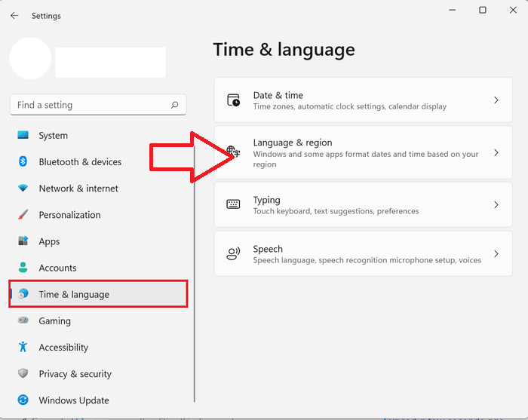Click the Gaming controller icon
528x420 pixels.
[x=23, y=320]
